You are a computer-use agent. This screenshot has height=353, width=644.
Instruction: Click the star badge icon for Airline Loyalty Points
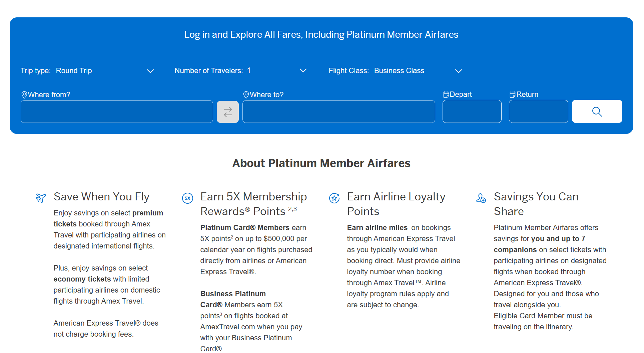tap(334, 198)
